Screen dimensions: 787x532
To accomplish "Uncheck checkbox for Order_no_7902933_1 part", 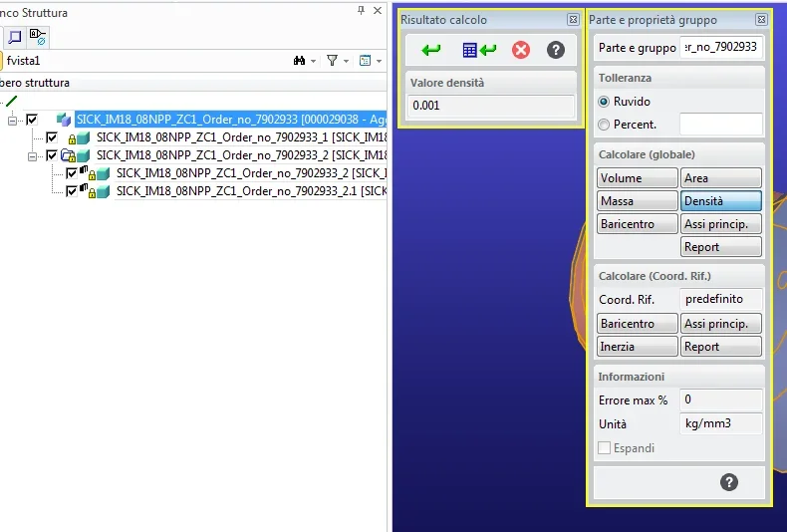I will (x=52, y=137).
